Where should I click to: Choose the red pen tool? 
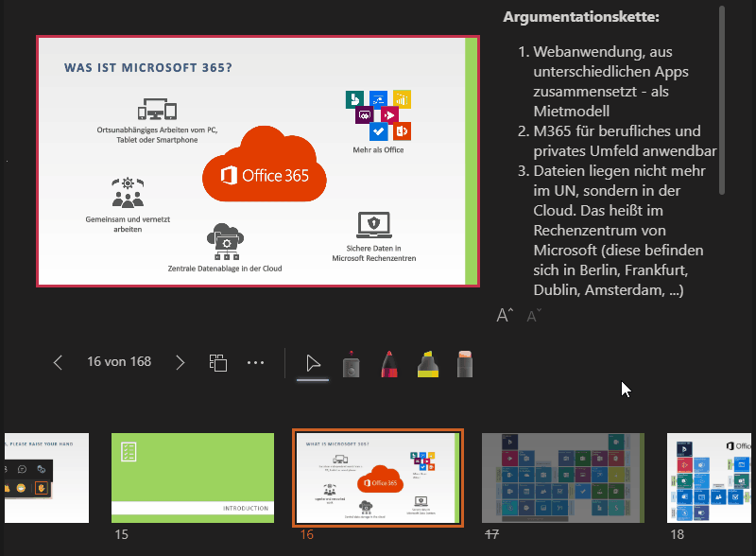click(389, 364)
